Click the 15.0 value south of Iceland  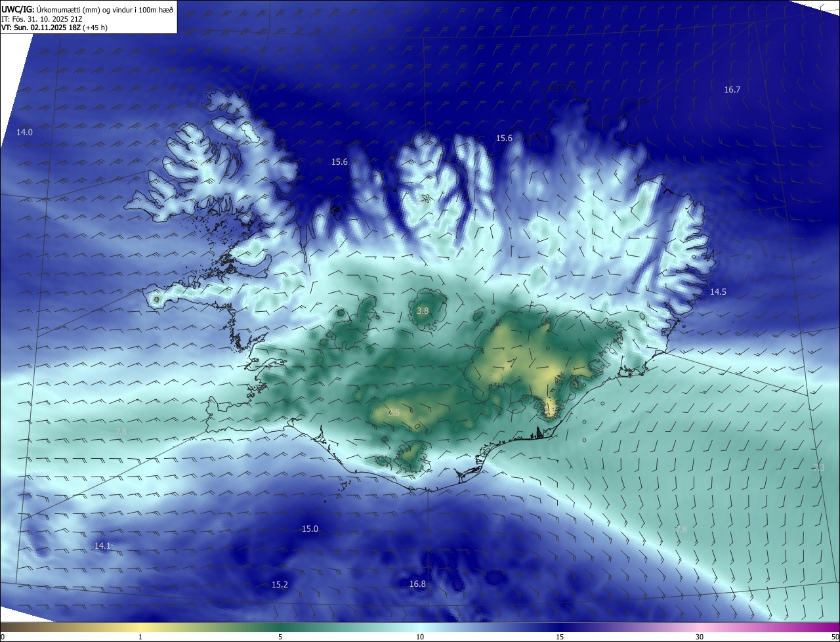[310, 529]
